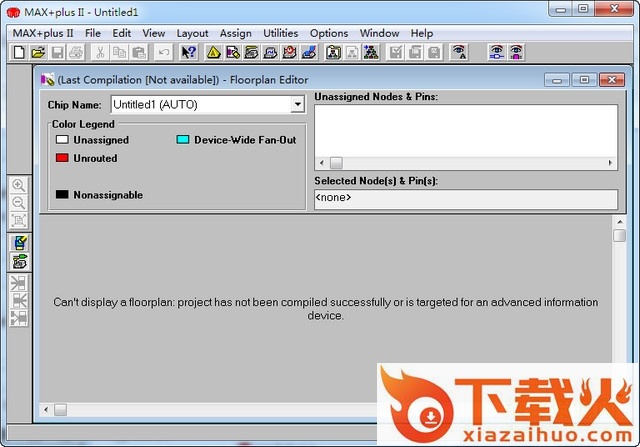
Task: Close the Floorplan Editor child window
Action: [611, 80]
